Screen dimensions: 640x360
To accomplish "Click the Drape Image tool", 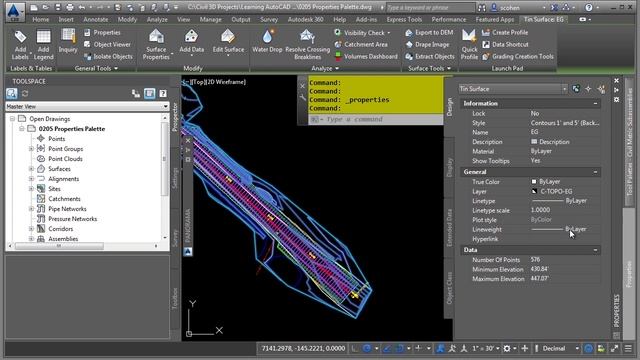I will click(x=427, y=44).
